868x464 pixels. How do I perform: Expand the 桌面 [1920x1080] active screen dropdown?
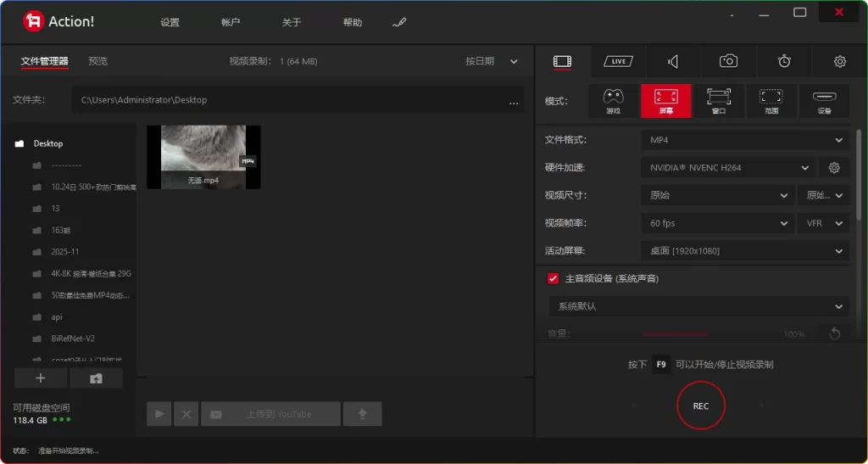click(x=744, y=251)
